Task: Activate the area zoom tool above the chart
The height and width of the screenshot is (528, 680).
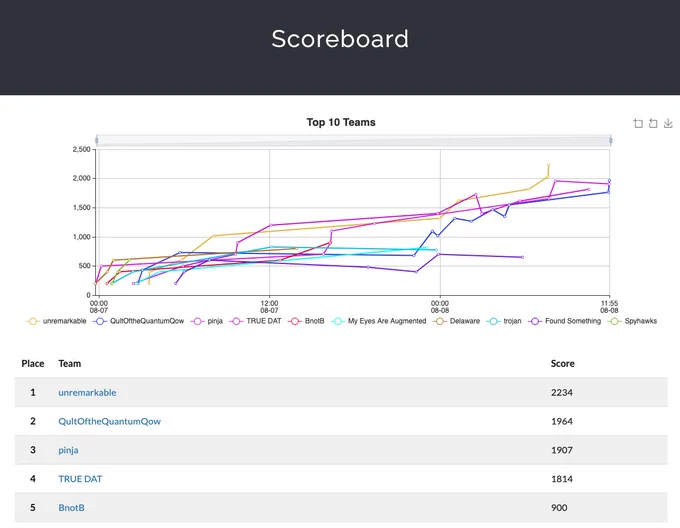Action: (638, 124)
